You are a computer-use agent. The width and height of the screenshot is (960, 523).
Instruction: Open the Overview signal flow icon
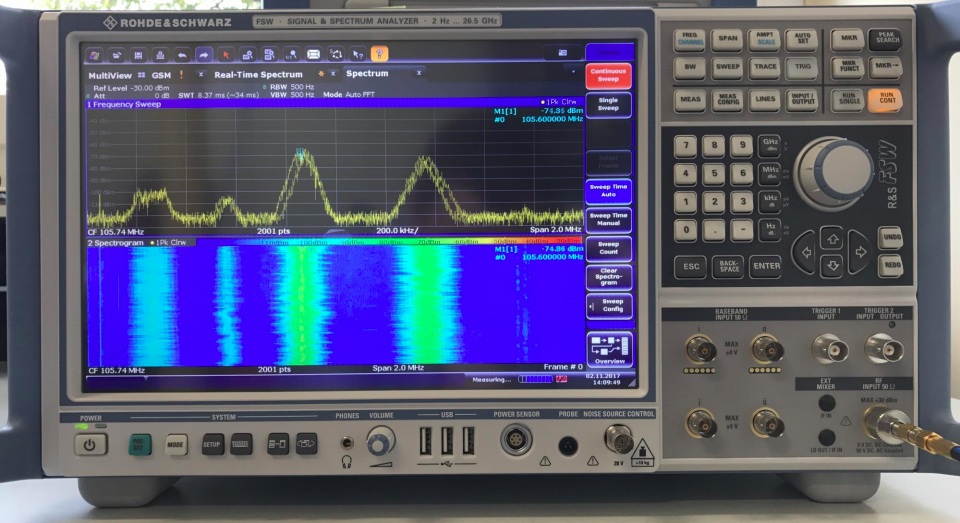[608, 349]
